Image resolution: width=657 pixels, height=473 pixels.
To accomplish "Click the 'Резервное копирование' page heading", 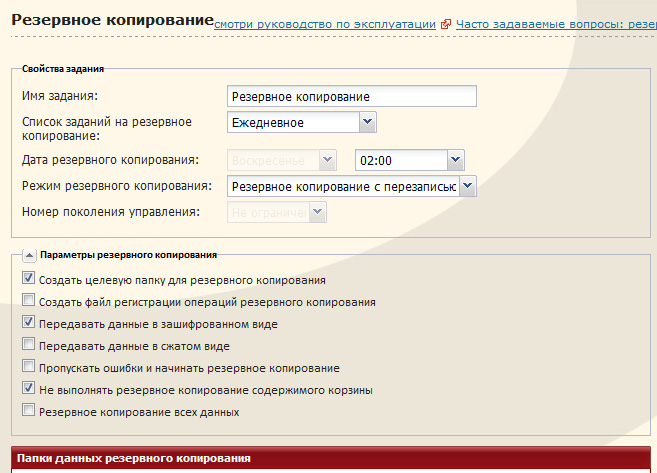I will [111, 20].
